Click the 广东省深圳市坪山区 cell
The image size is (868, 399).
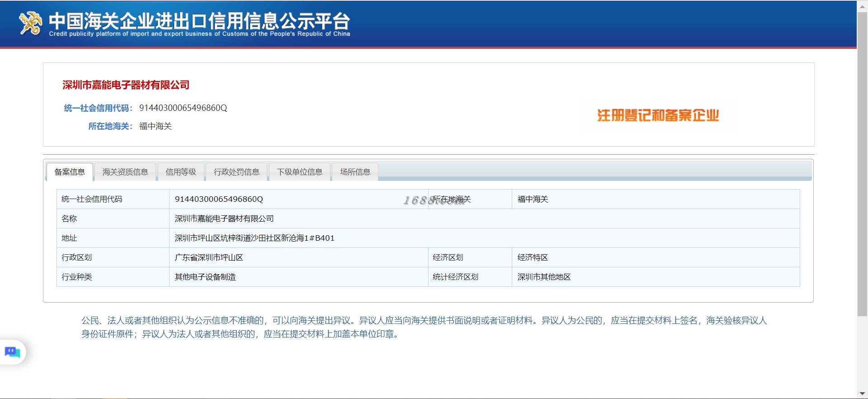[299, 257]
